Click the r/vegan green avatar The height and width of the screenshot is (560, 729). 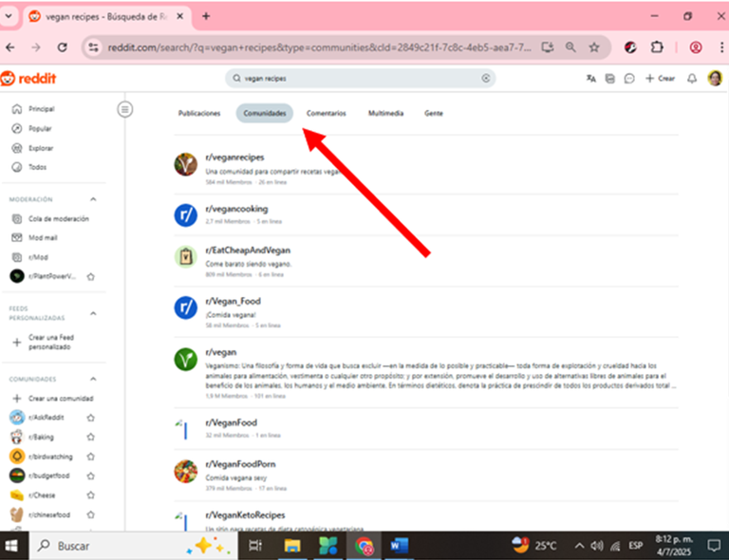pos(185,359)
